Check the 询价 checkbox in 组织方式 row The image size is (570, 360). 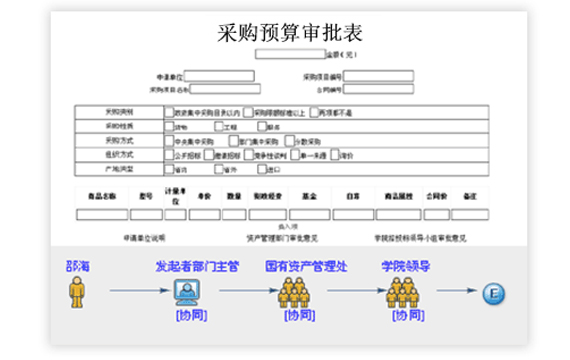tap(334, 155)
